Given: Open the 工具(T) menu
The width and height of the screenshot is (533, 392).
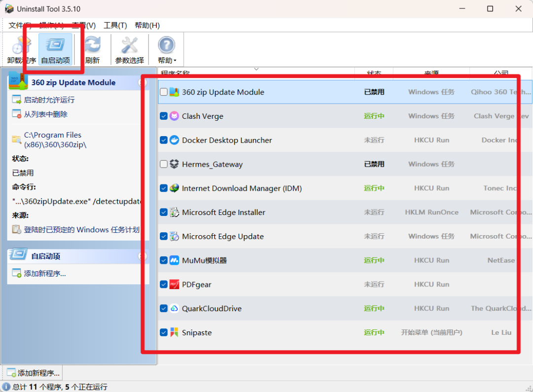Looking at the screenshot, I should click(115, 26).
